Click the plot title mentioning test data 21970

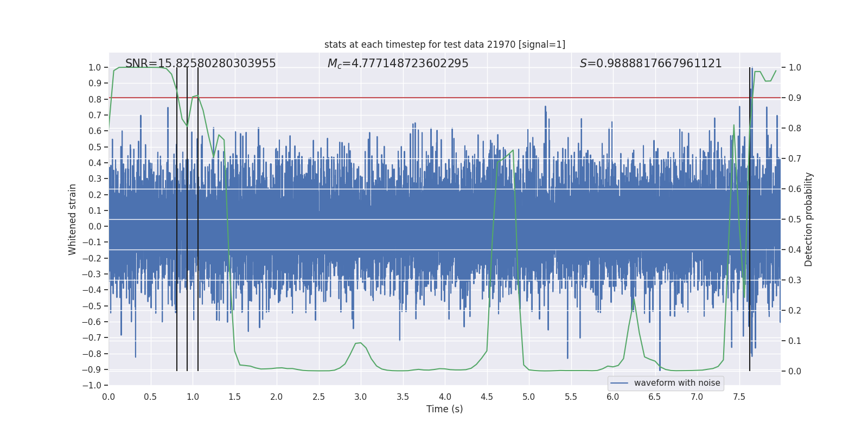tap(444, 44)
